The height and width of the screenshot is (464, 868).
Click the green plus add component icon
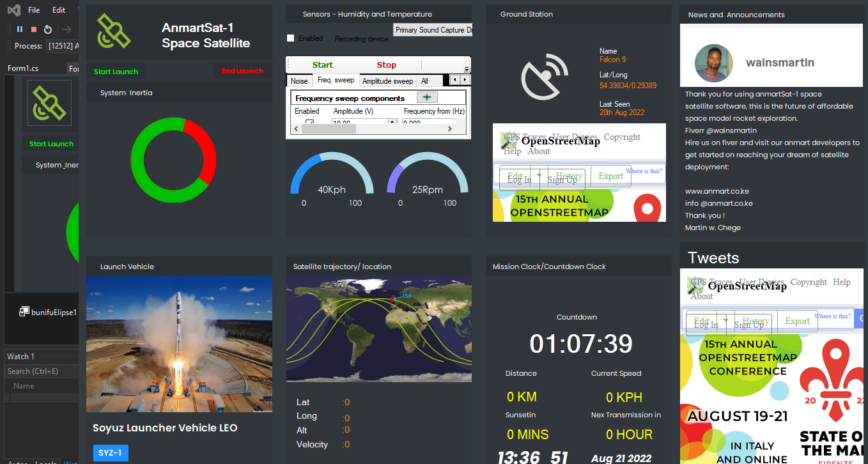tap(427, 97)
